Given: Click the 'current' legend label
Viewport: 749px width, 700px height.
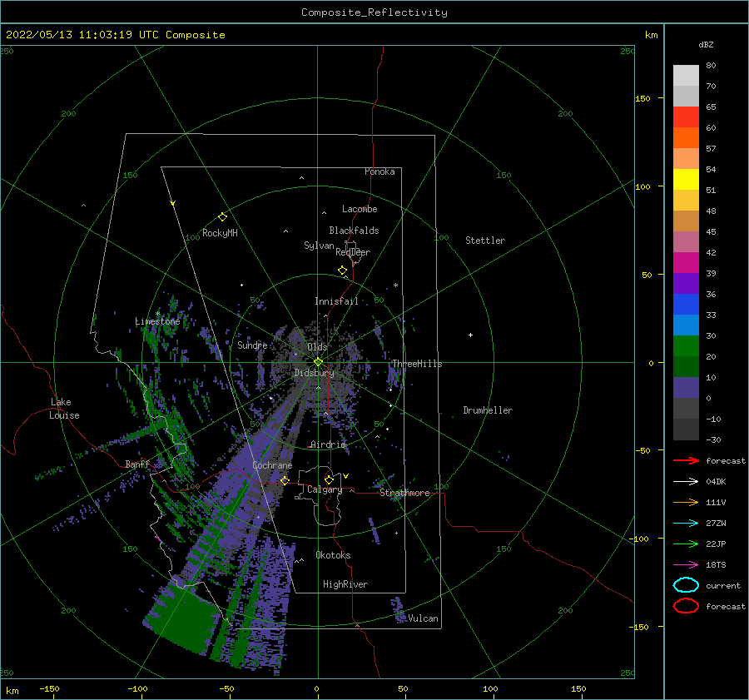Looking at the screenshot, I should [722, 585].
